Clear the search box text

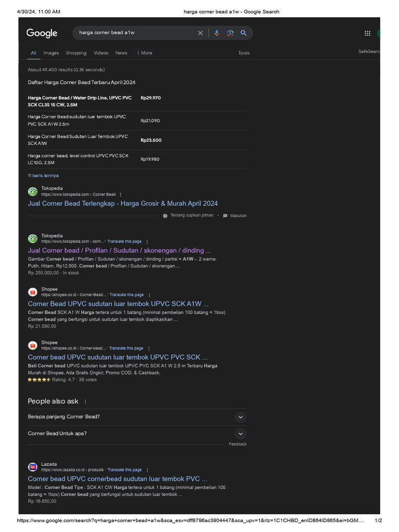pyautogui.click(x=201, y=33)
